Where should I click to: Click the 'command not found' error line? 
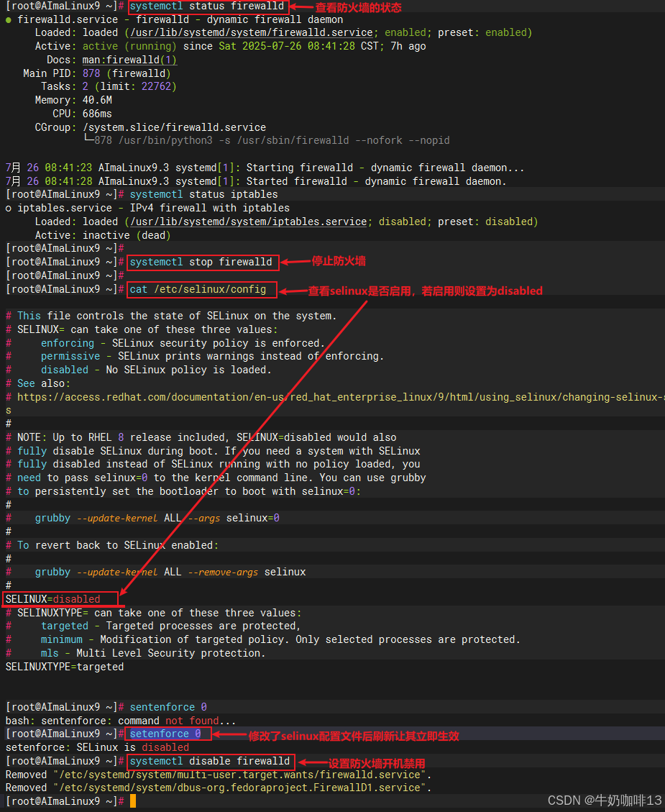(x=121, y=721)
